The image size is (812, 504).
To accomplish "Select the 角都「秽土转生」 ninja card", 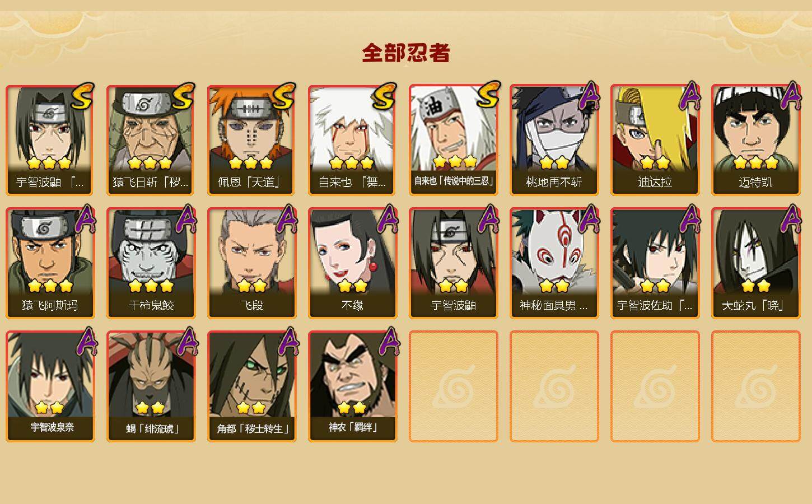I will click(x=251, y=386).
